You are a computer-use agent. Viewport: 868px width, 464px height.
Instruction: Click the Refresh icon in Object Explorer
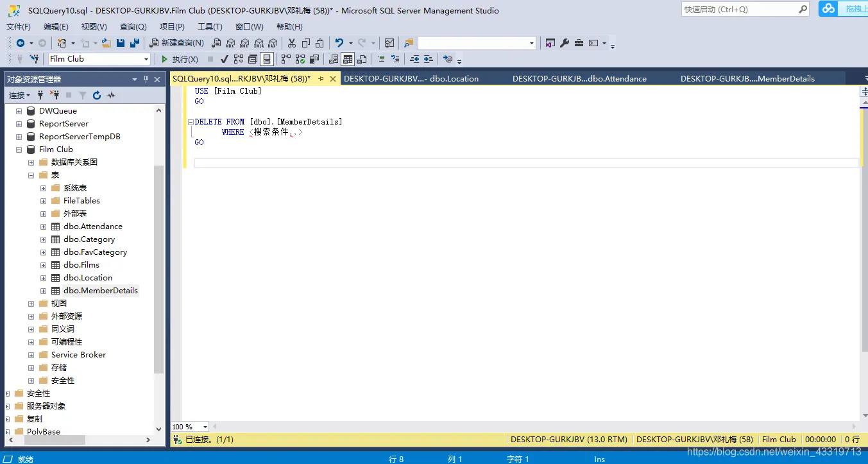(97, 95)
